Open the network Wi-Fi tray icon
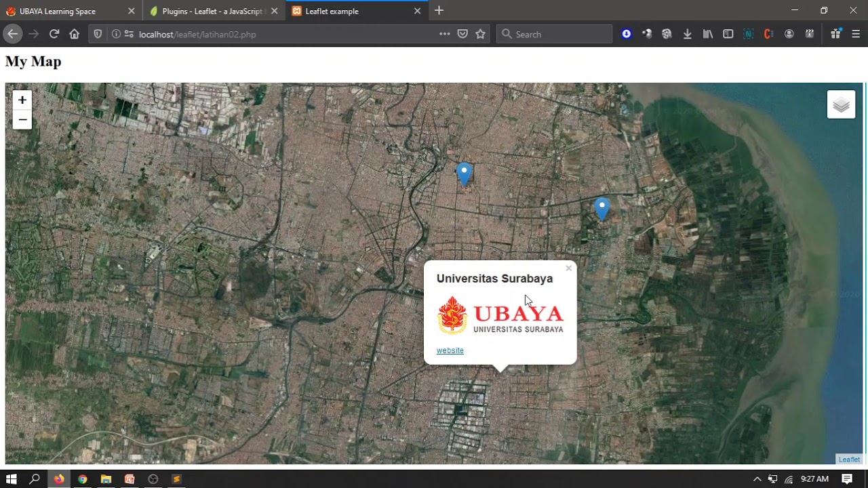The width and height of the screenshot is (868, 488). 789,479
